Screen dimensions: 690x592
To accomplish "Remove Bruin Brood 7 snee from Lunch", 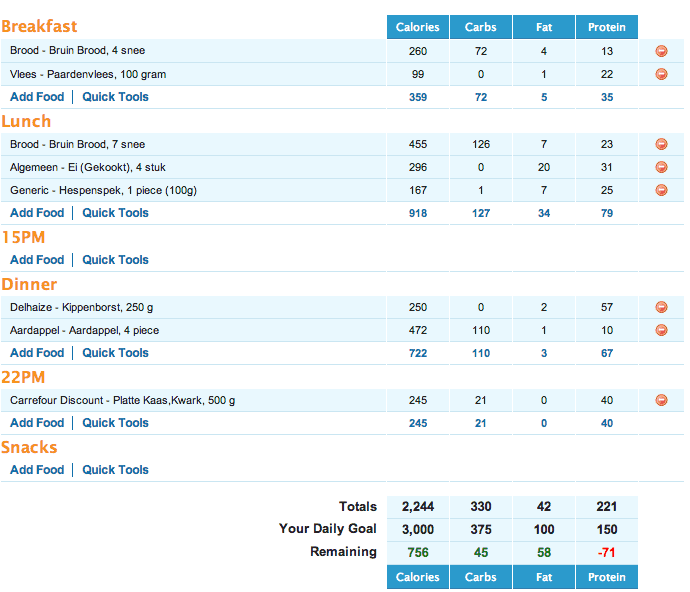I will [x=661, y=144].
